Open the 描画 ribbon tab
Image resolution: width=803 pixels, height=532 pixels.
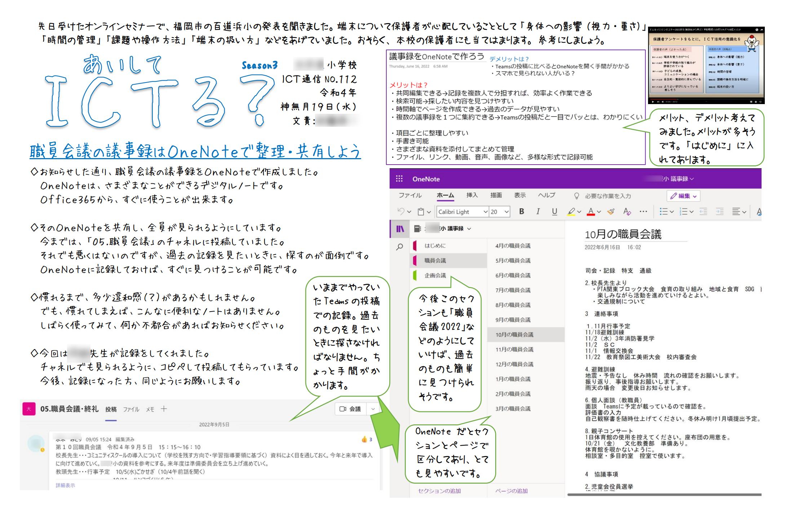[496, 195]
